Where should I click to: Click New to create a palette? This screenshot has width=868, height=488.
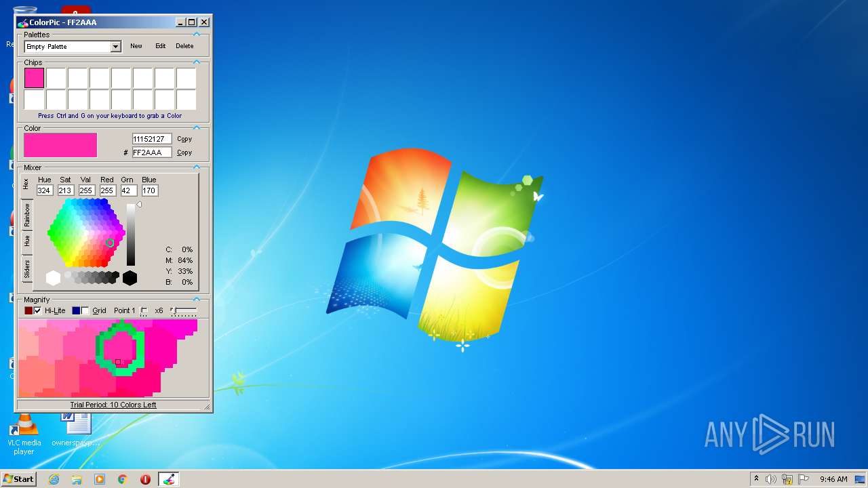136,46
